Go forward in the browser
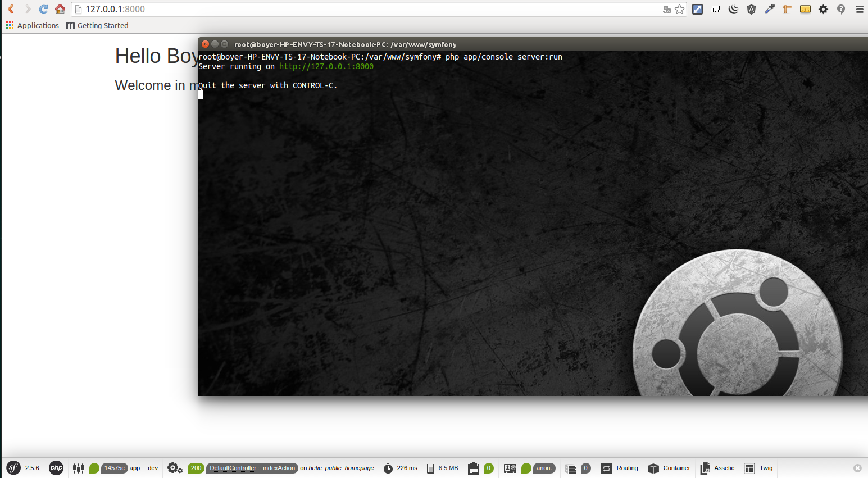Screen dimensions: 868x478 point(27,9)
